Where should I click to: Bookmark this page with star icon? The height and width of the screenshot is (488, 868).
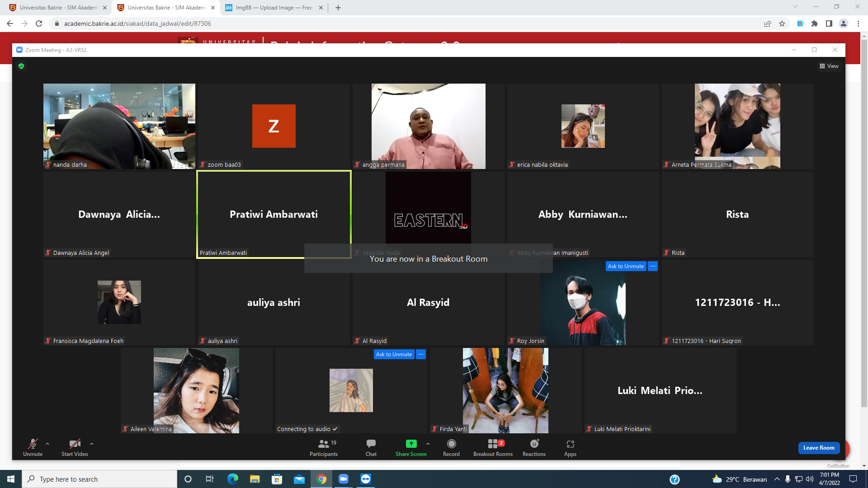click(x=782, y=23)
